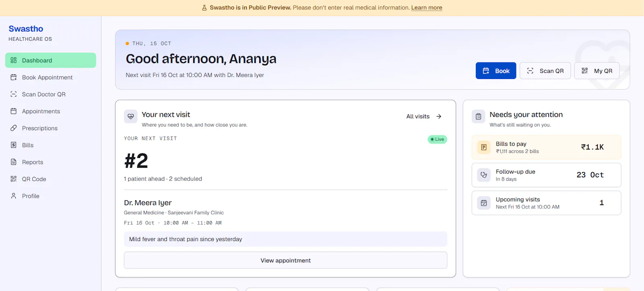The image size is (644, 291).
Task: Click the 'General Medicine · Sanjeevani Family Clinic' line
Action: coord(174,213)
